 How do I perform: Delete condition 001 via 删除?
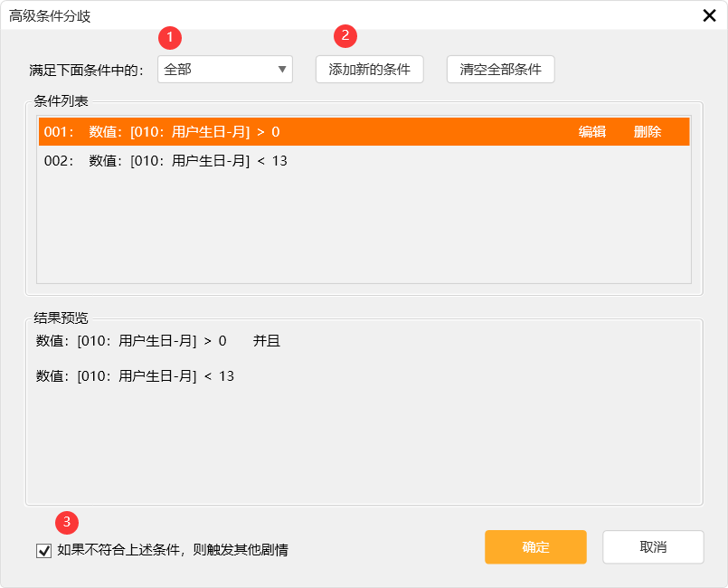click(648, 132)
